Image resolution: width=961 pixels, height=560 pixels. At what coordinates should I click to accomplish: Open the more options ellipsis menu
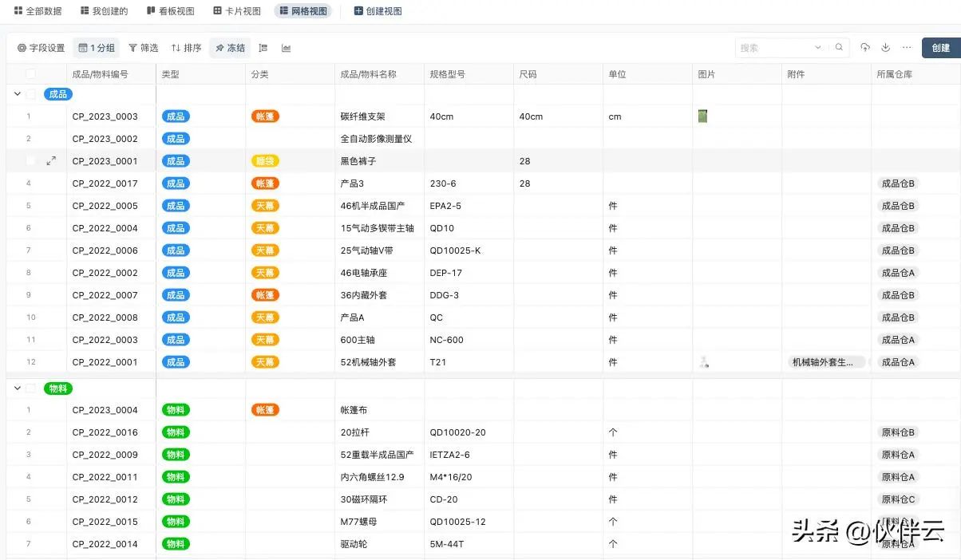click(907, 48)
